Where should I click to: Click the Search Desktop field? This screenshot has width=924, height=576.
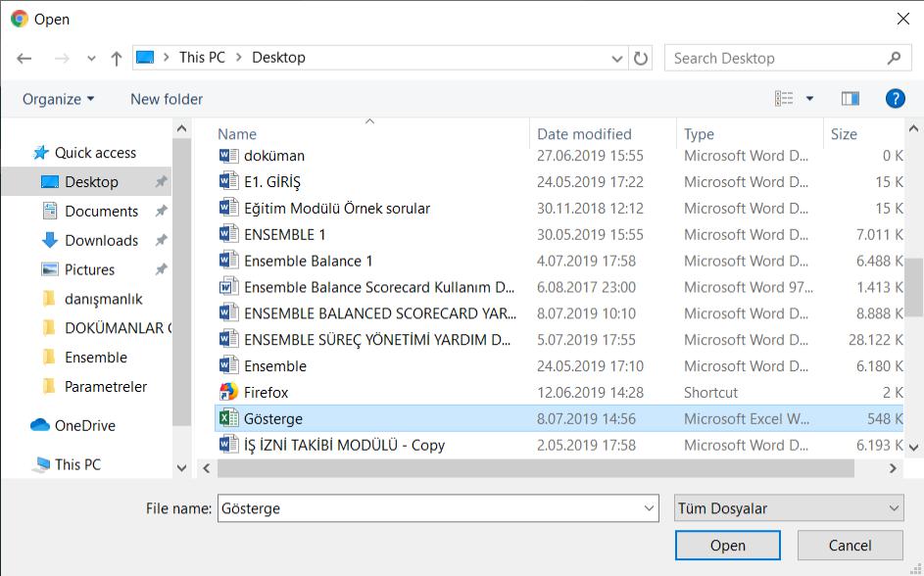click(x=774, y=58)
